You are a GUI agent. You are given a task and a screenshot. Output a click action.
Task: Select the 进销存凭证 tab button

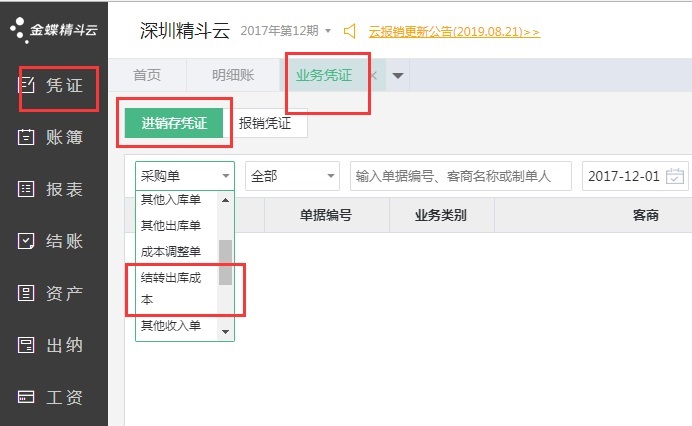[174, 123]
